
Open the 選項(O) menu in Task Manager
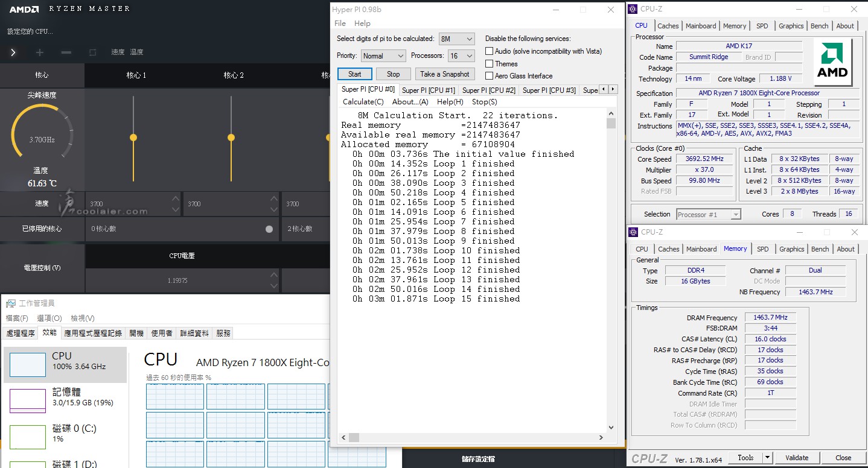click(x=49, y=318)
